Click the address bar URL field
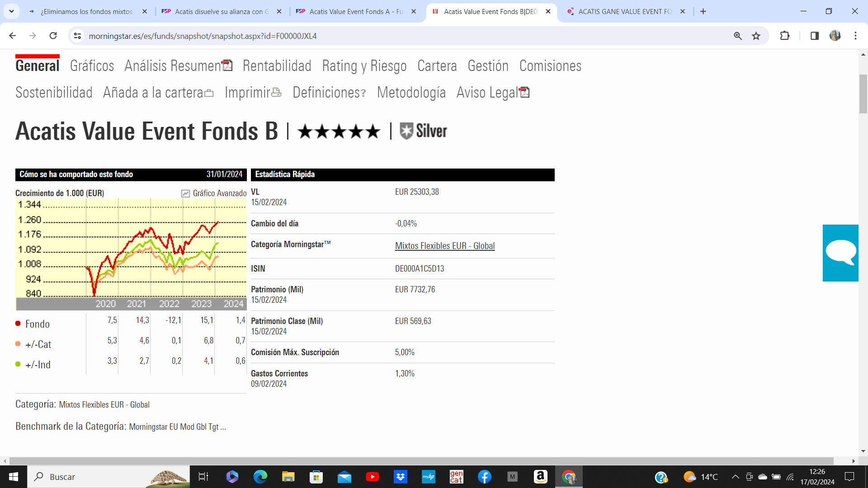This screenshot has width=868, height=488. [x=407, y=36]
